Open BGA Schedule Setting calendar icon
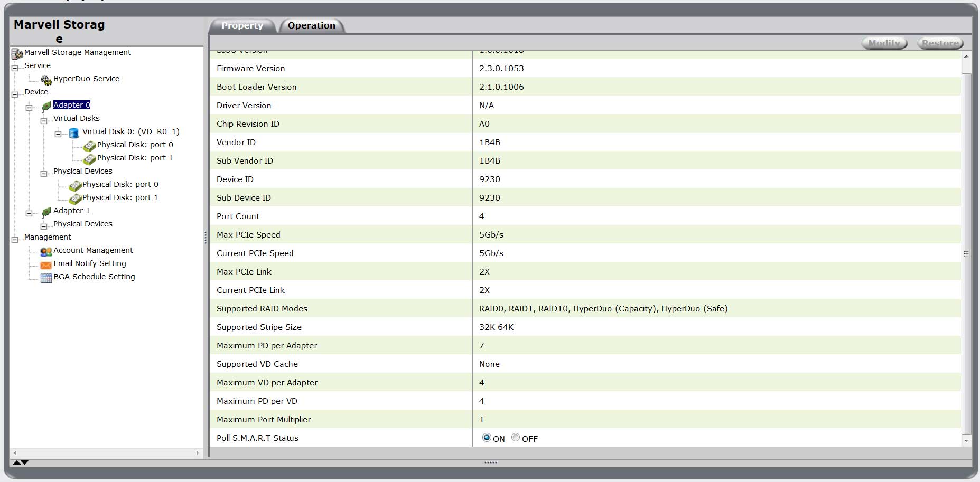 tap(46, 278)
